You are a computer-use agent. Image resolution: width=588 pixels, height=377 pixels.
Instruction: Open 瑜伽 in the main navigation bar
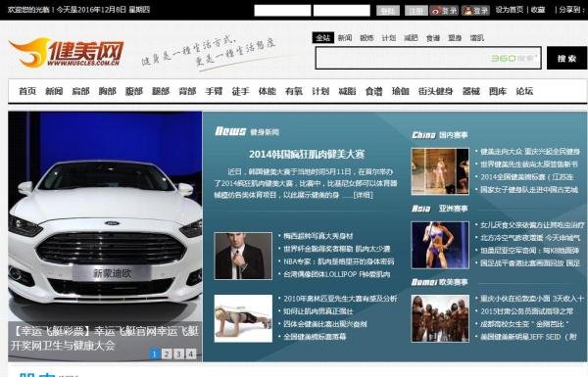coord(401,91)
